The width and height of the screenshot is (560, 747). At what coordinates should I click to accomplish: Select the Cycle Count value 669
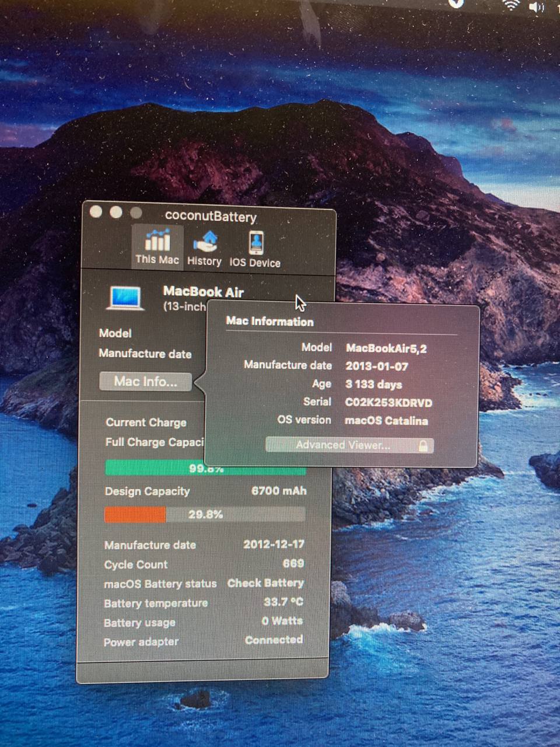click(x=293, y=563)
